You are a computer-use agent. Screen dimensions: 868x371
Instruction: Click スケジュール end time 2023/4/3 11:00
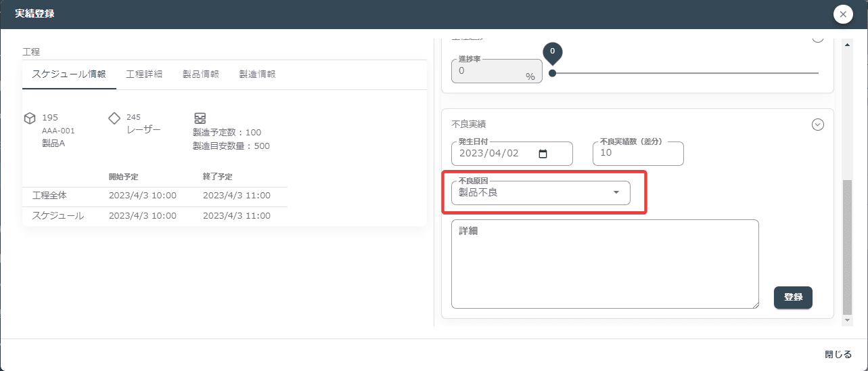coord(237,216)
